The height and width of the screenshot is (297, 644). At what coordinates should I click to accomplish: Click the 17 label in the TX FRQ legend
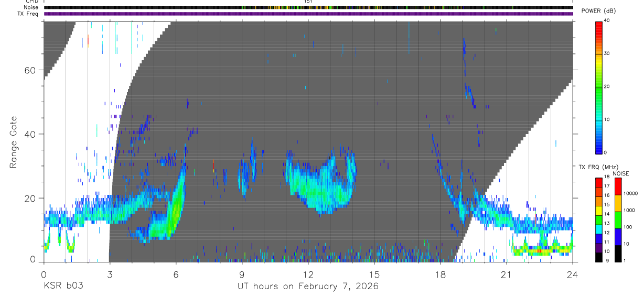pos(607,186)
